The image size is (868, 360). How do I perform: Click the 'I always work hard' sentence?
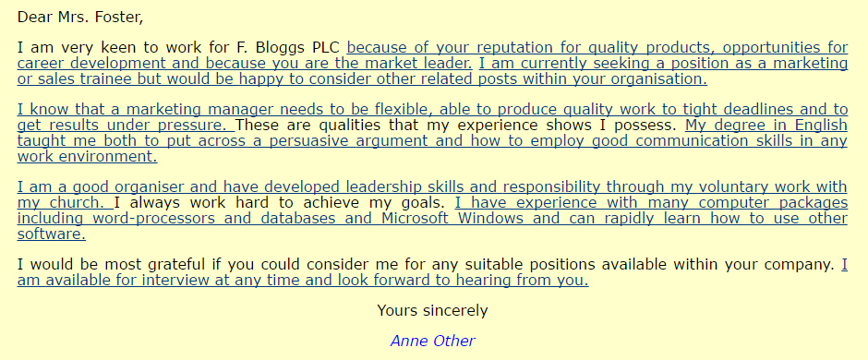(280, 202)
